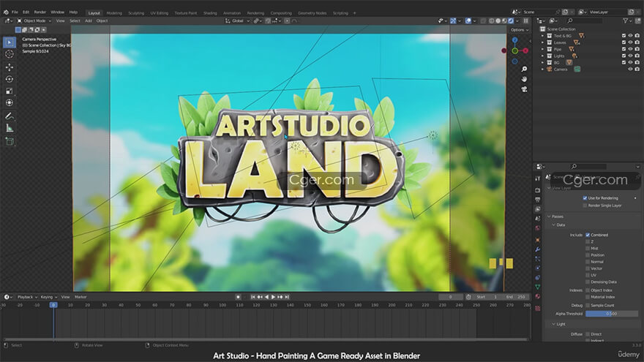Open the Modifier properties tab
This screenshot has width=644, height=362.
click(538, 249)
